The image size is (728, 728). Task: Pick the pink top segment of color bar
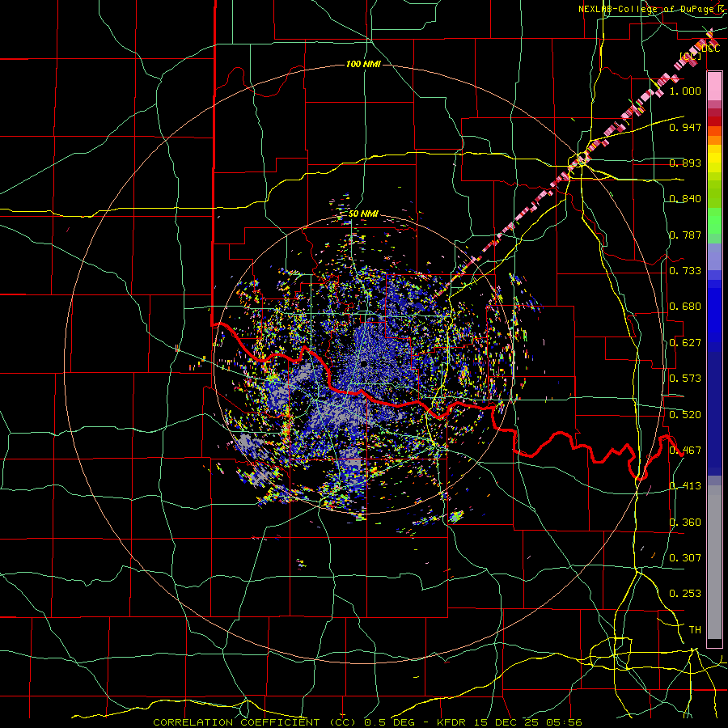coord(714,86)
